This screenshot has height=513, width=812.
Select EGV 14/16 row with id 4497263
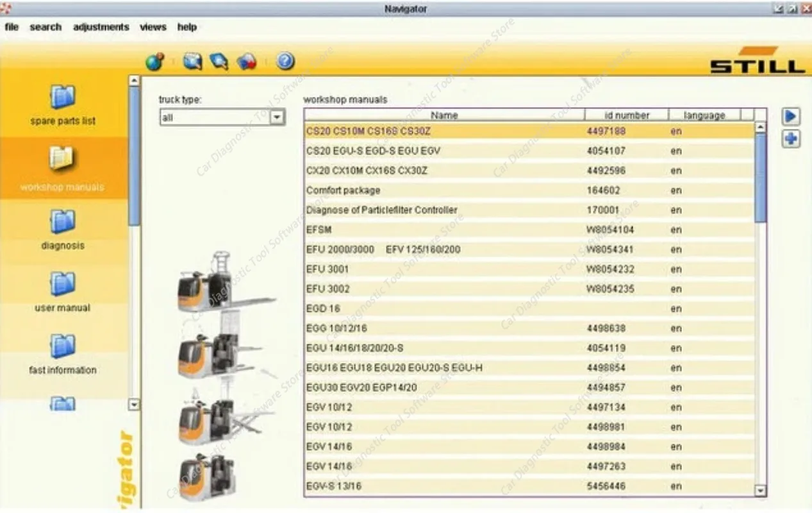(529, 466)
